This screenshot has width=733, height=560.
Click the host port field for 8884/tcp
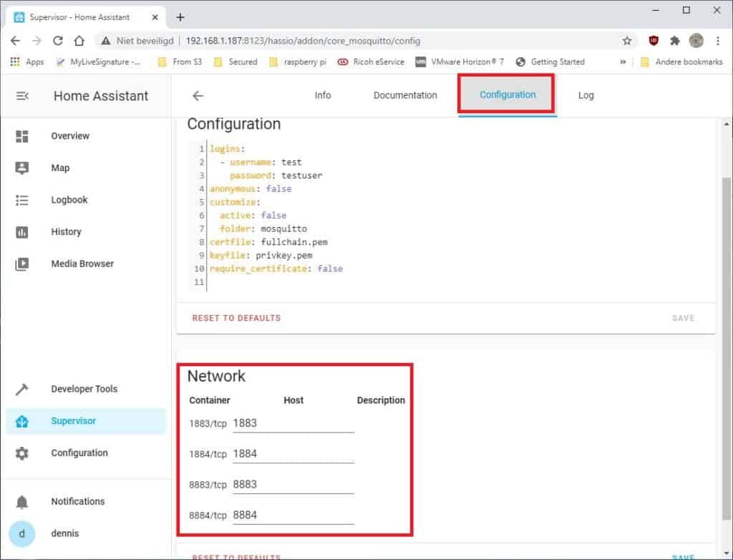[293, 515]
